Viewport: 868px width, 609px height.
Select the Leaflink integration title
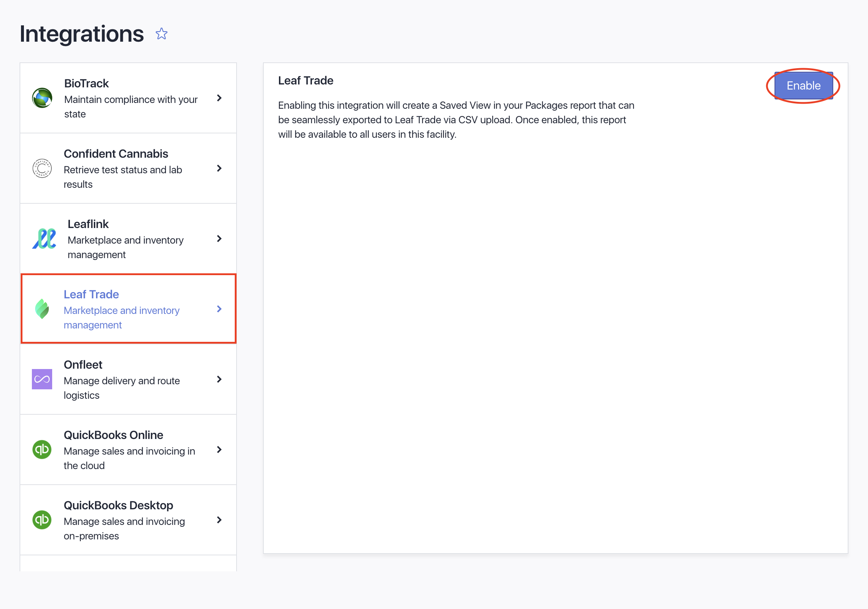pos(88,224)
